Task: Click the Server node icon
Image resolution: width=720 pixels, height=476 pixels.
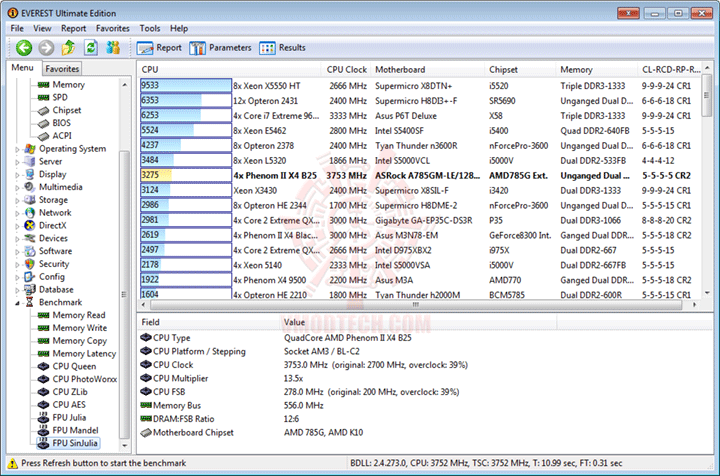Action: pos(30,162)
